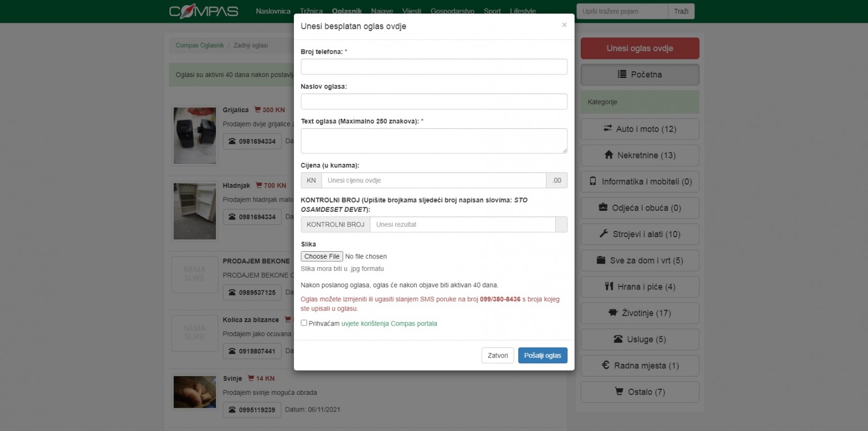
Task: Open uvjete korištenja Compas portala link
Action: pos(389,324)
